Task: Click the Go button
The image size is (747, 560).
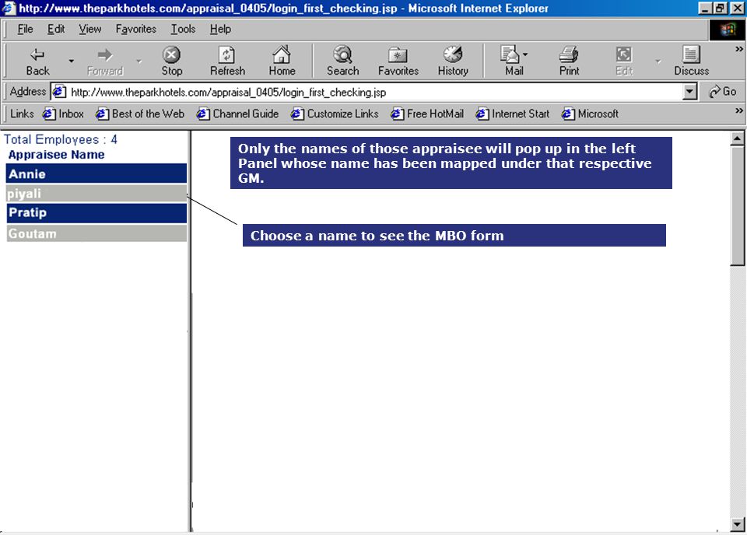Action: tap(722, 92)
